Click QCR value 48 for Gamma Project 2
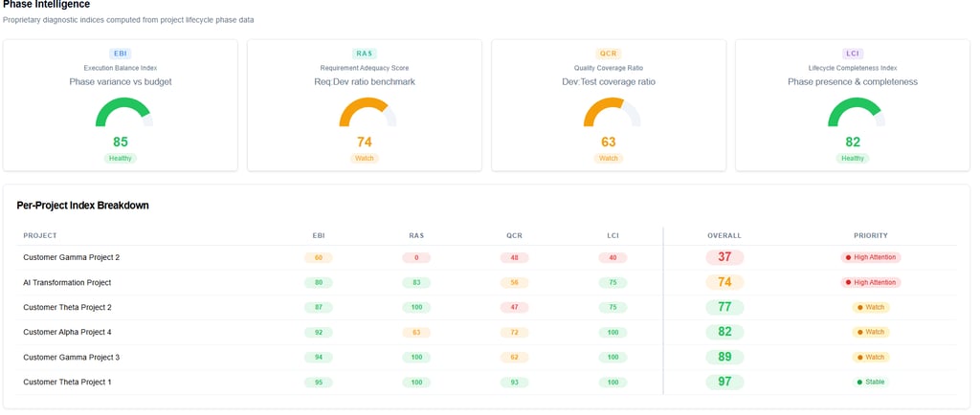Viewport: 980px width, 415px height. coord(514,258)
